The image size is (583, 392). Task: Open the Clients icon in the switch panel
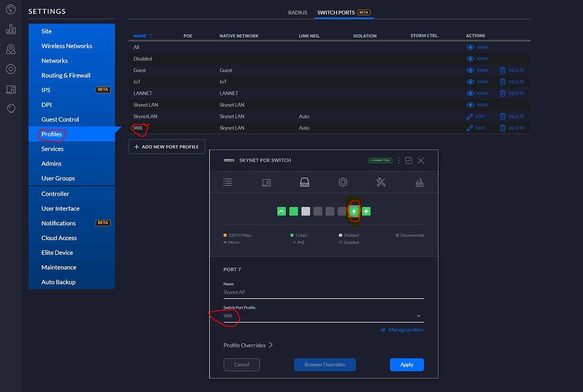pyautogui.click(x=266, y=182)
